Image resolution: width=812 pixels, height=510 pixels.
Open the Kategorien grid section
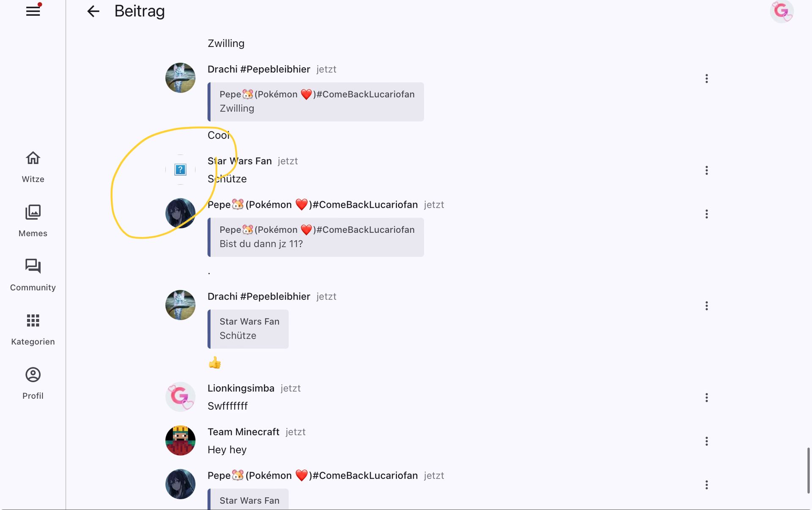(33, 330)
